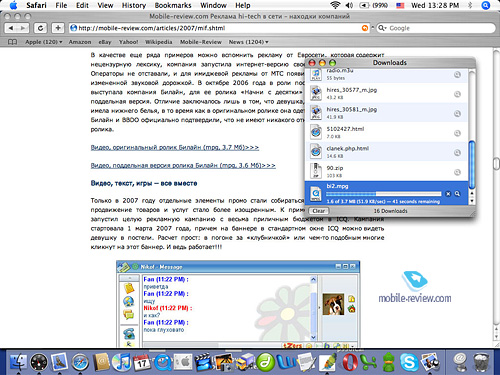The height and width of the screenshot is (375, 500).
Task: Open the Window menu
Action: (213, 5)
